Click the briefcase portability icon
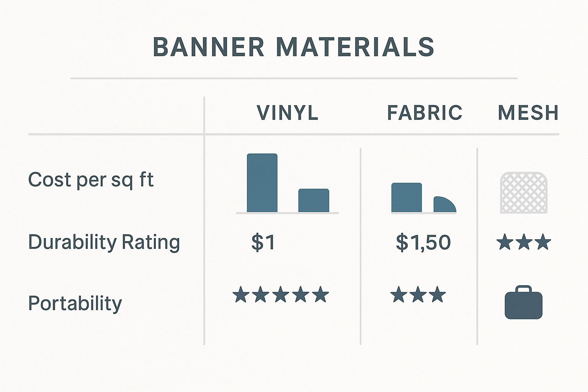 [524, 303]
